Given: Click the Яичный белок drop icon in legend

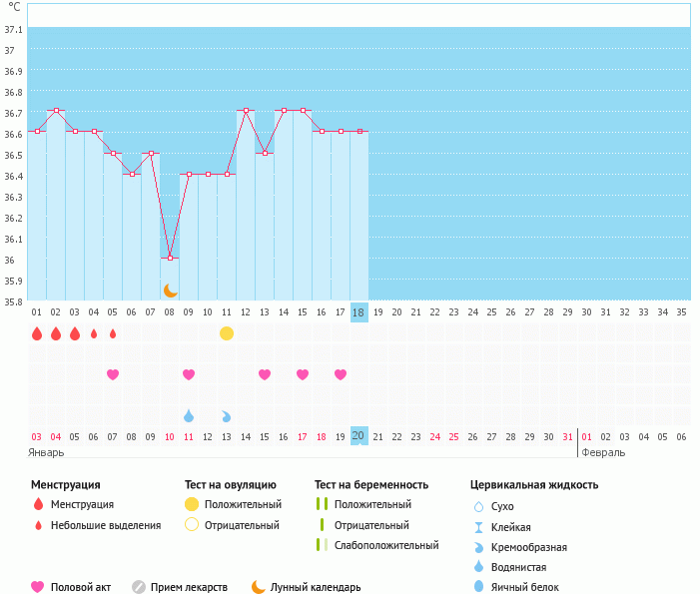Looking at the screenshot, I should (x=478, y=587).
